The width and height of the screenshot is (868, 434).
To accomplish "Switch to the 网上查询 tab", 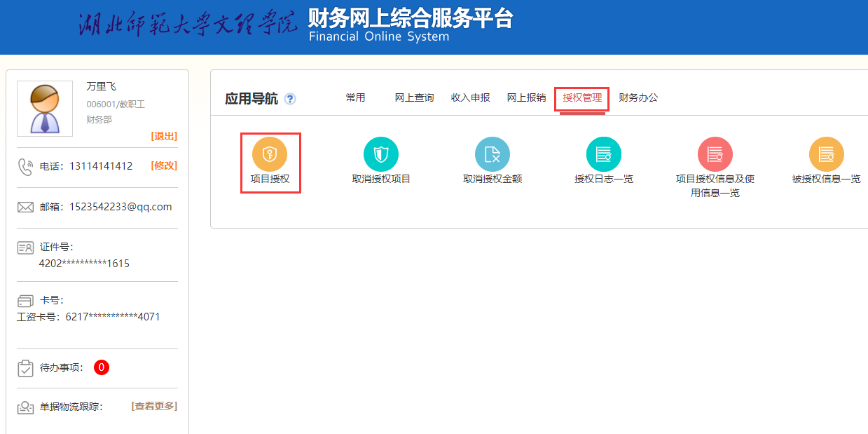I will coord(414,97).
